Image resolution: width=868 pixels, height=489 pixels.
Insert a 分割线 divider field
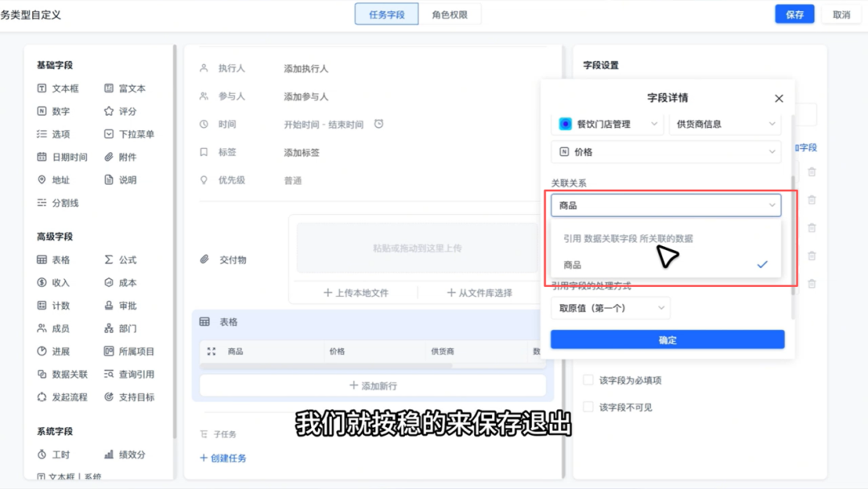pos(58,203)
